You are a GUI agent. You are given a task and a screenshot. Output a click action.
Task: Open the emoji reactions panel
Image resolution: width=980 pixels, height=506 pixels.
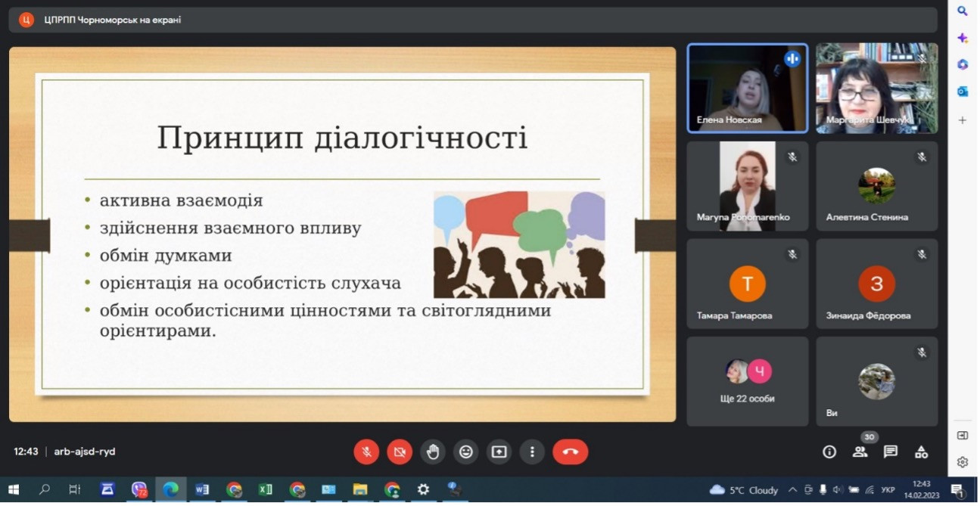point(466,452)
